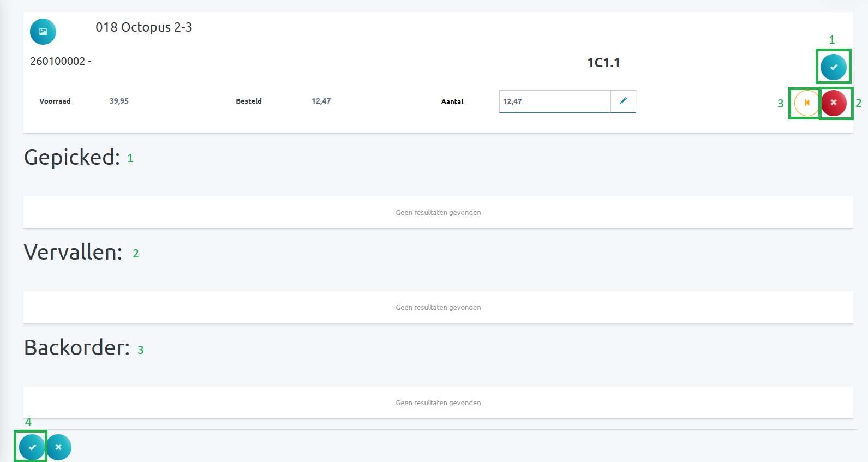Click the product image icon for Octopus
Viewport: 868px width, 462px height.
pyautogui.click(x=43, y=32)
